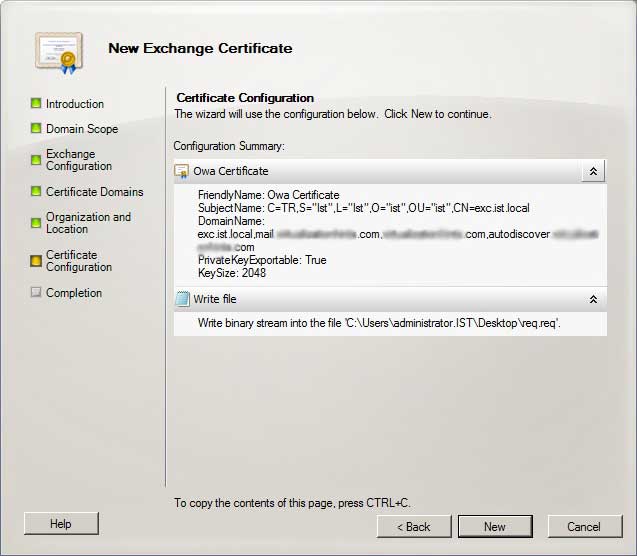Click the yellow Certificate Configuration step indicator
Viewport: 637px width, 556px height.
point(36,261)
